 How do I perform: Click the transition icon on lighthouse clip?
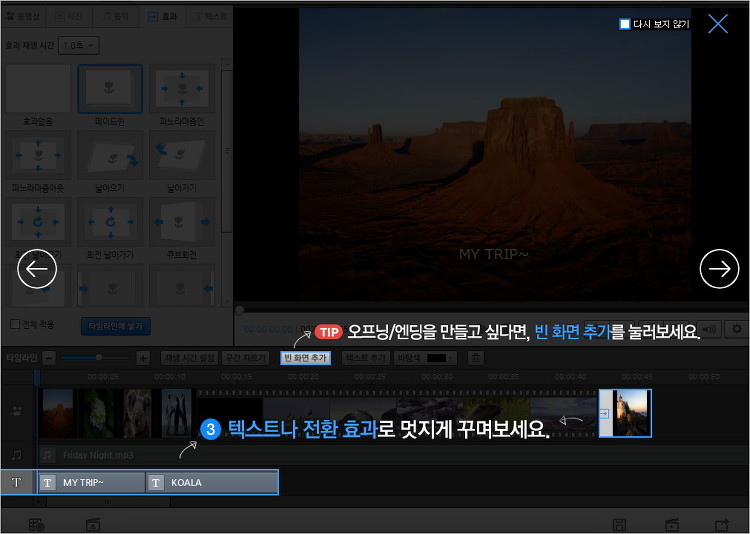pos(604,413)
